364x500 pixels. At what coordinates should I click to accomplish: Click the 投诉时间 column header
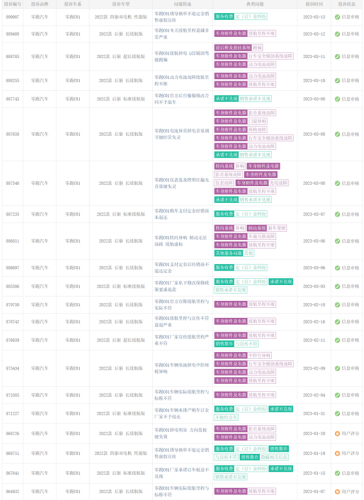[314, 4]
